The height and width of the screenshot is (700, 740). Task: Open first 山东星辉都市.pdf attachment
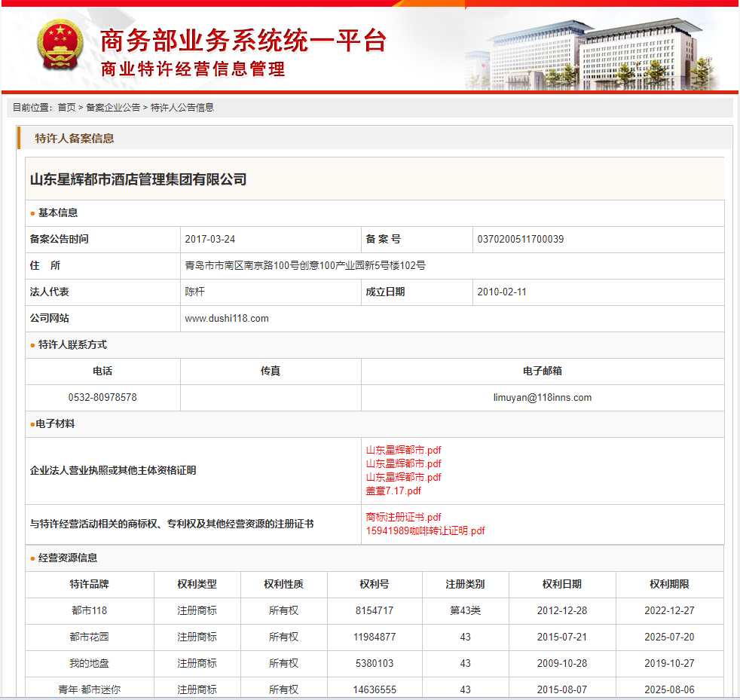pos(403,451)
